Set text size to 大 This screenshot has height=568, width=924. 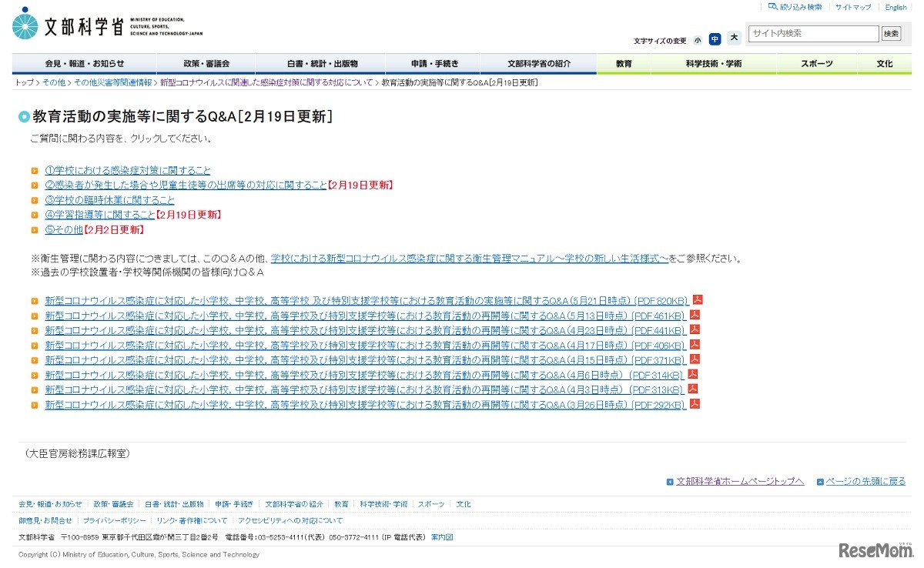(x=734, y=38)
